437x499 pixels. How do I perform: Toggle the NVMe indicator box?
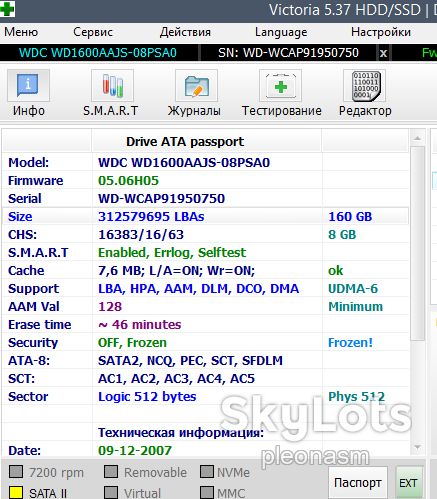[x=207, y=472]
